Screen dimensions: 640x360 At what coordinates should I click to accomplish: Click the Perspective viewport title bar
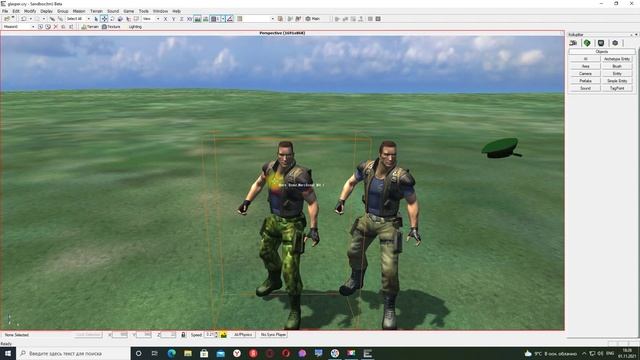[x=282, y=33]
